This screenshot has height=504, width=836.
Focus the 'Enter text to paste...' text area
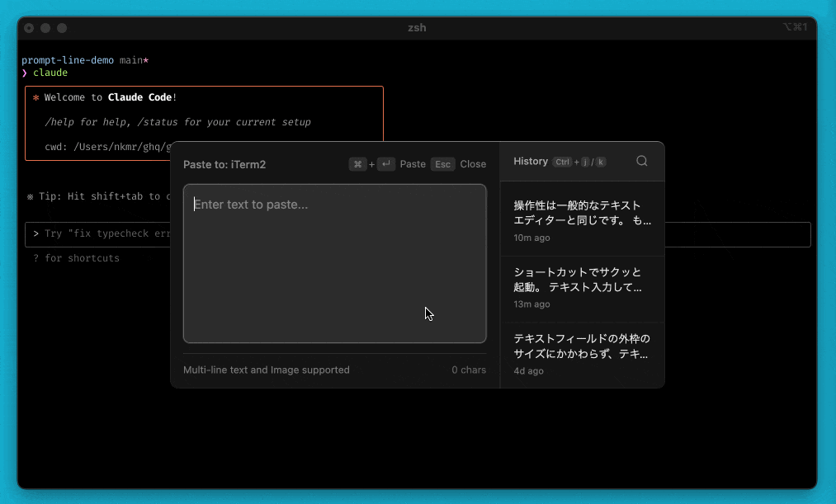coord(335,264)
